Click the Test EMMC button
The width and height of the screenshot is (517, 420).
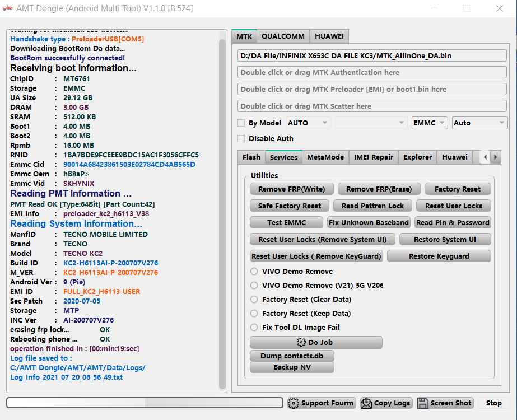tap(287, 222)
